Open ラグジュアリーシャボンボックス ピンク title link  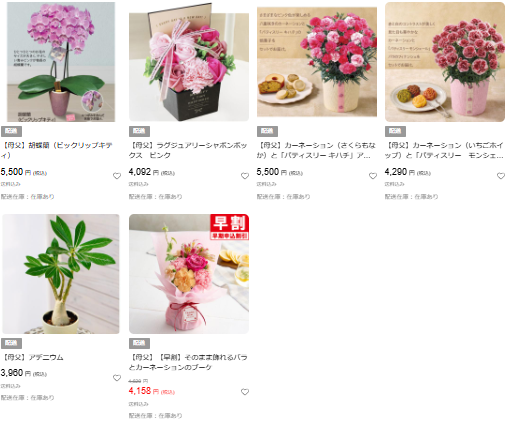click(188, 150)
